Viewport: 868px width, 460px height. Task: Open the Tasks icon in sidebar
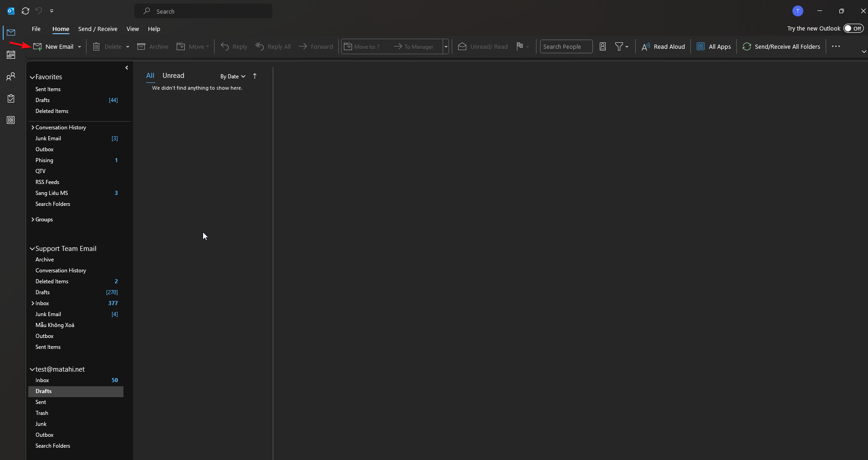pos(11,99)
